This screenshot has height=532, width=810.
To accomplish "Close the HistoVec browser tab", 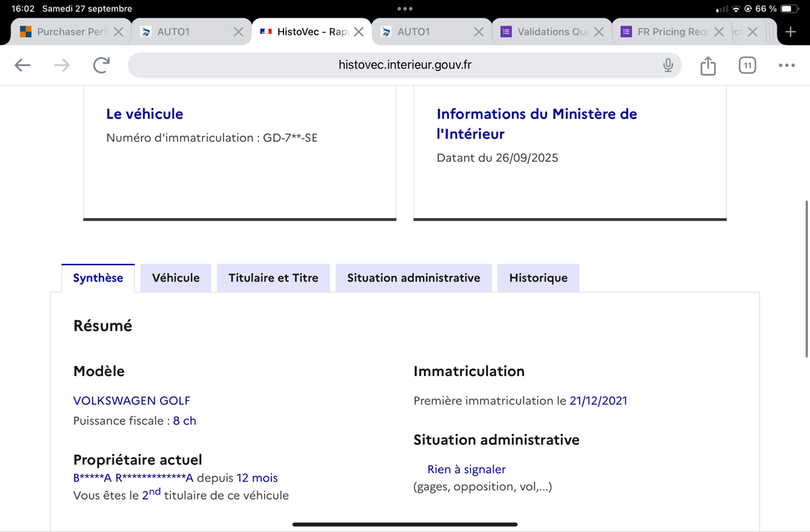I will pos(358,32).
